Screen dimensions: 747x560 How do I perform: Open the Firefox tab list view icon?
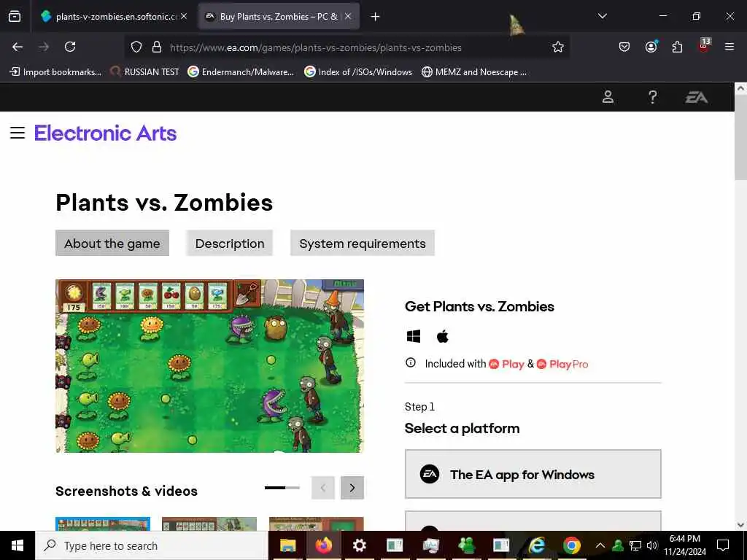[15, 16]
